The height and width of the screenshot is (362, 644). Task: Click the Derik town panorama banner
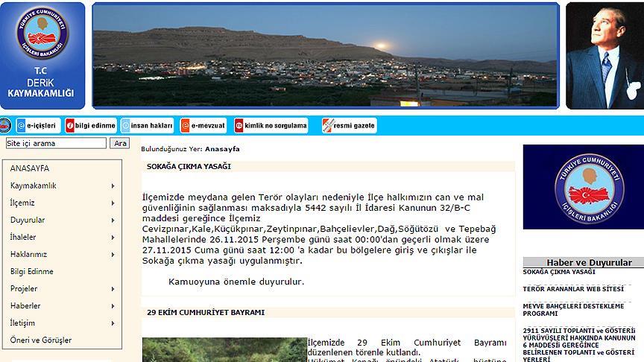pos(324,56)
